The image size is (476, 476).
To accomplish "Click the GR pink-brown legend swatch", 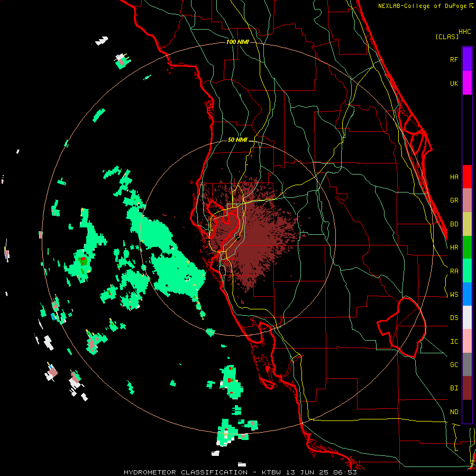I will 467,200.
